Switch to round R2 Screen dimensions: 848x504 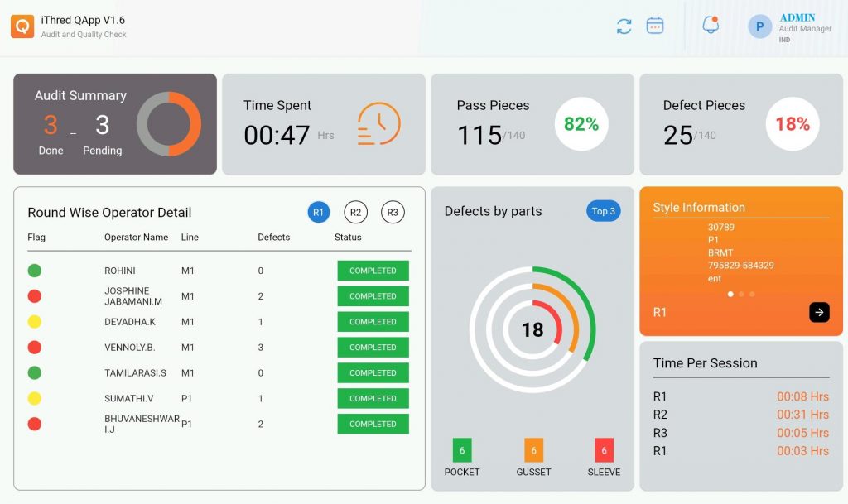(355, 213)
